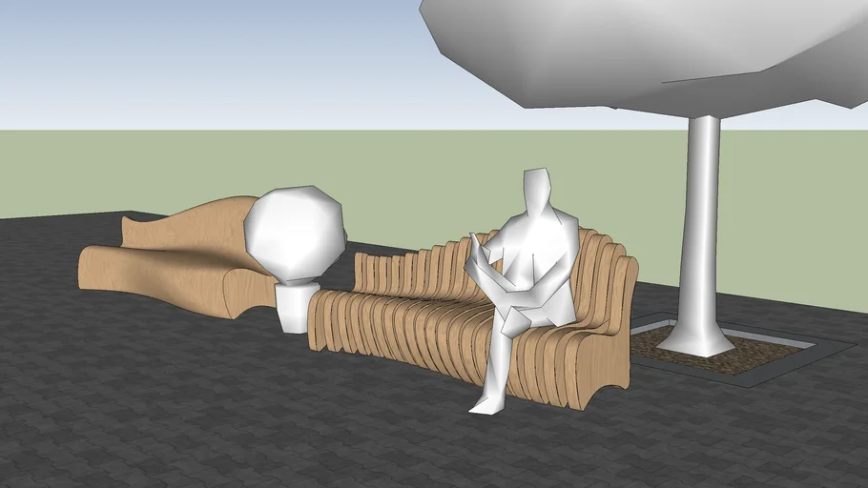
Task: Click the dark paved ground in foreground
Action: click(238, 419)
